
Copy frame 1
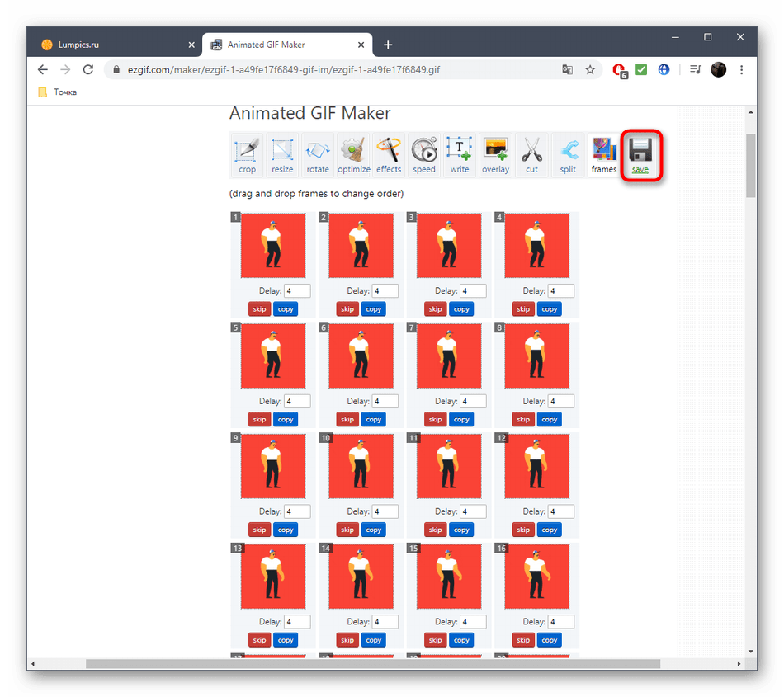(286, 309)
